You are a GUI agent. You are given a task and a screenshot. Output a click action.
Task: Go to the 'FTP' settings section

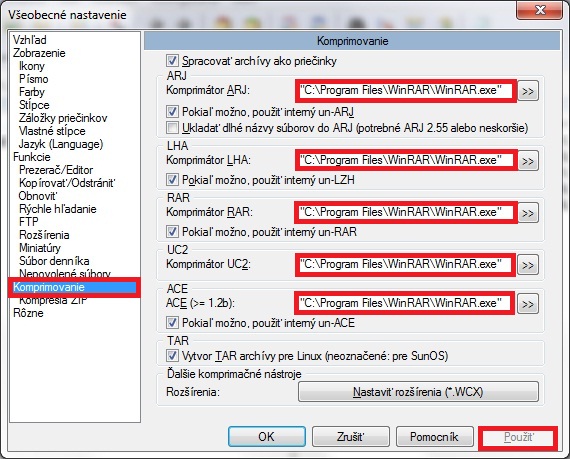point(28,222)
